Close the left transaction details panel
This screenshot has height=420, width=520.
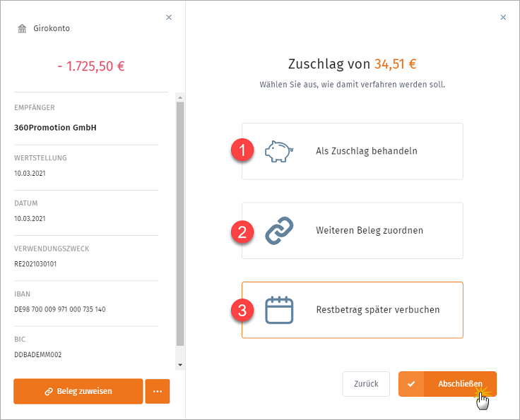[x=169, y=17]
